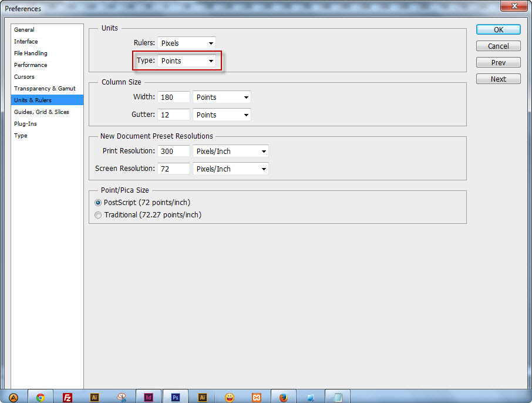The image size is (532, 403).
Task: Click the Screen Resolution value field
Action: pos(174,169)
